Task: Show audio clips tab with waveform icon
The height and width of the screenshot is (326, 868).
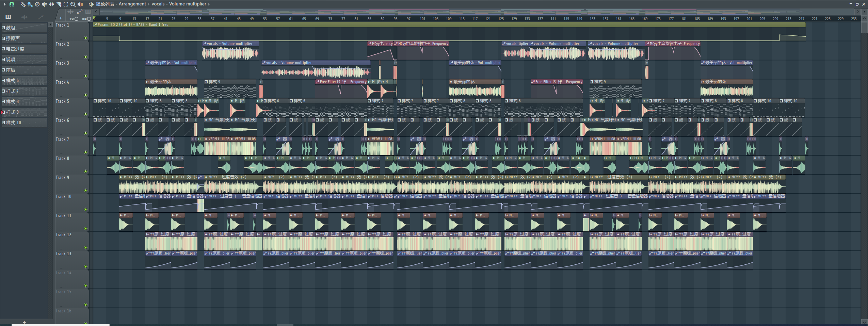Action: 24,17
